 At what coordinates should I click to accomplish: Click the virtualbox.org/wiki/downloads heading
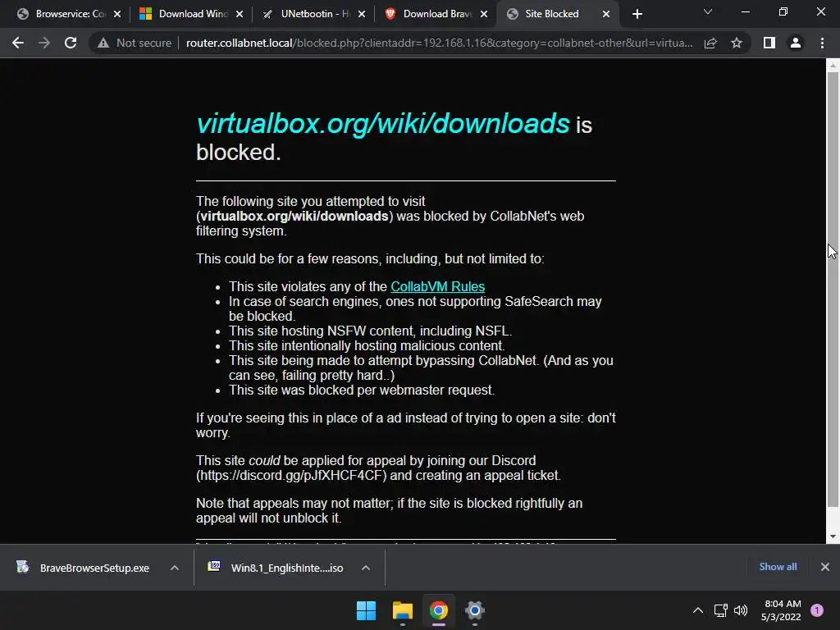[x=383, y=123]
